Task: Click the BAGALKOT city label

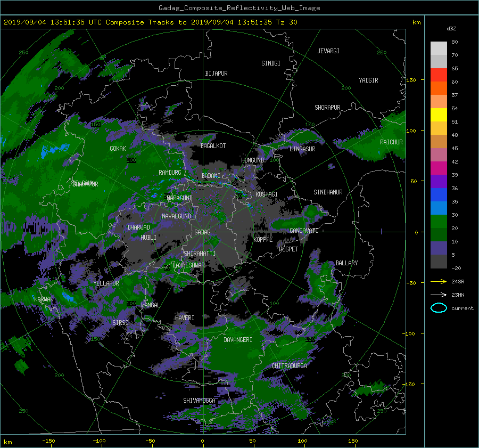Action: pyautogui.click(x=213, y=146)
